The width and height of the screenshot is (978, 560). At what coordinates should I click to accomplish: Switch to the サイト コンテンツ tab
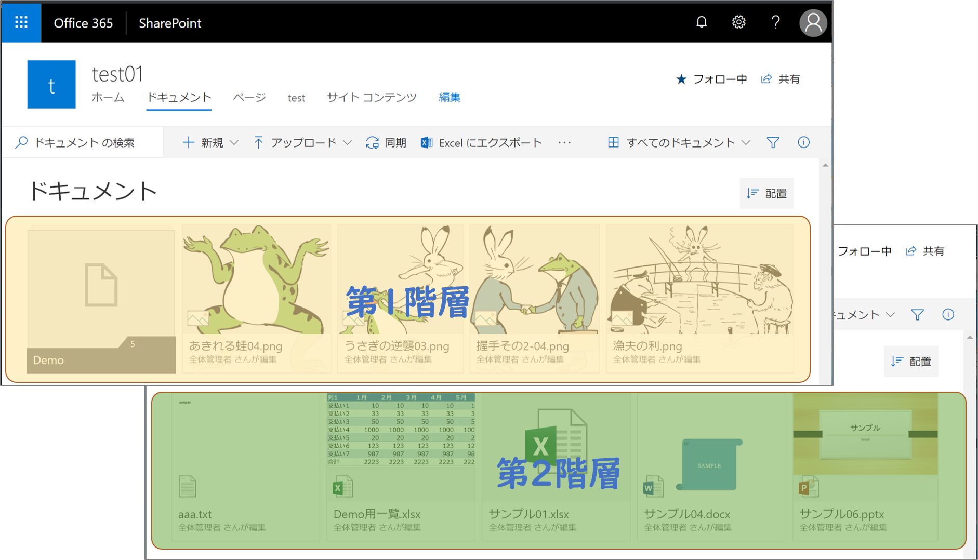coord(371,97)
